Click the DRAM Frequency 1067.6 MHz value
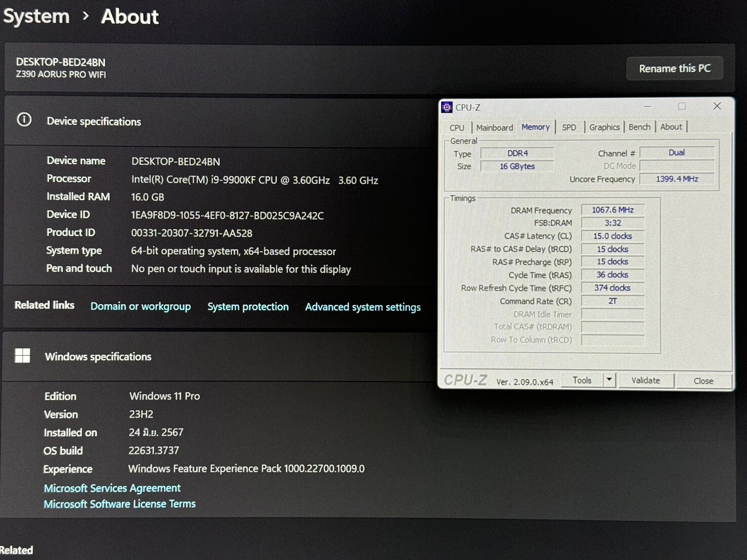 tap(612, 210)
